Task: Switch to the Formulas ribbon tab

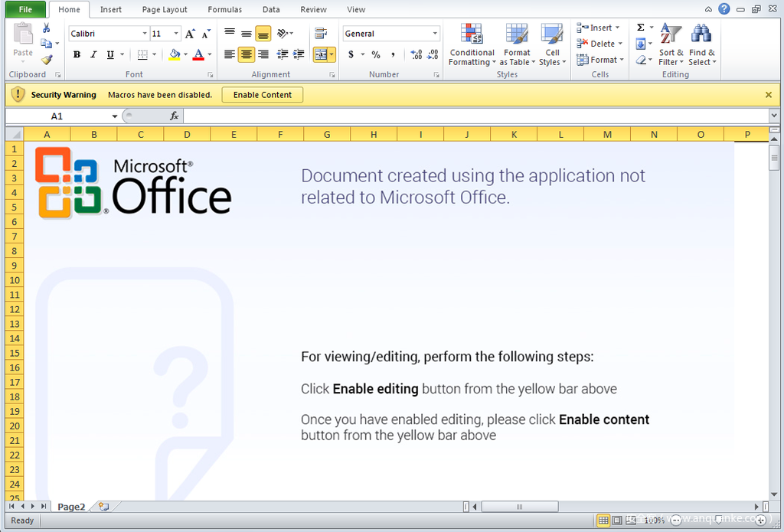Action: (x=224, y=9)
